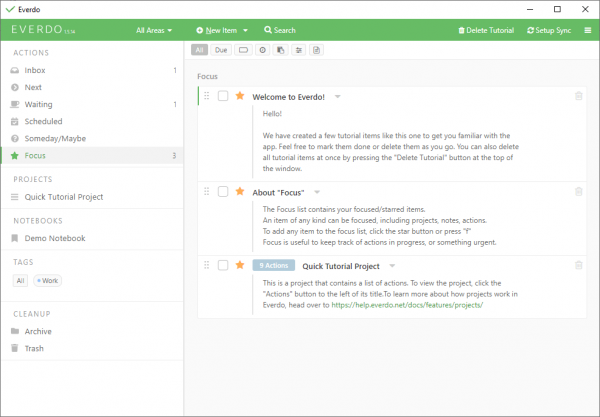Create a New Item

click(217, 30)
